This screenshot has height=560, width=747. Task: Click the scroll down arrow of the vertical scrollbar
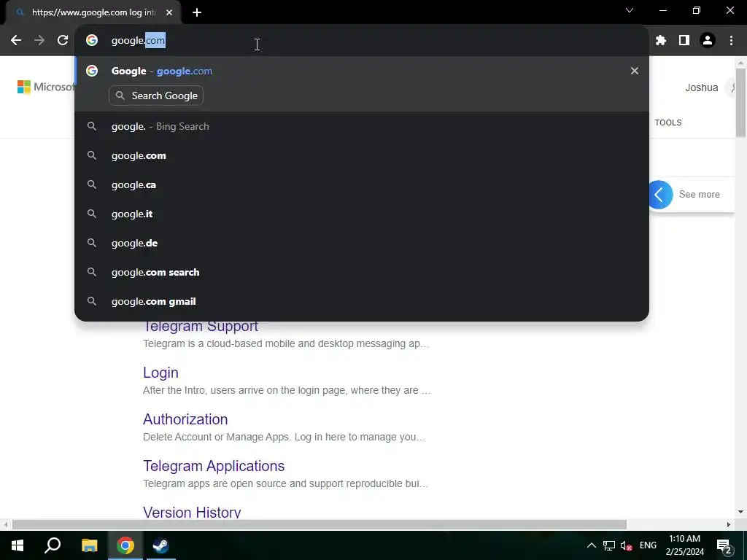point(740,512)
